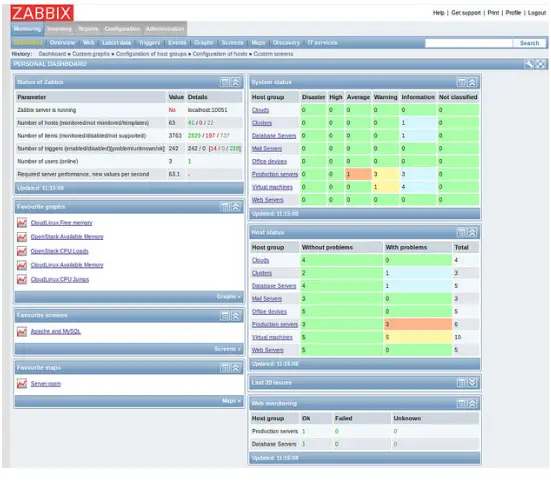Switch to the Administration main tab
This screenshot has width=551, height=481.
(x=165, y=29)
